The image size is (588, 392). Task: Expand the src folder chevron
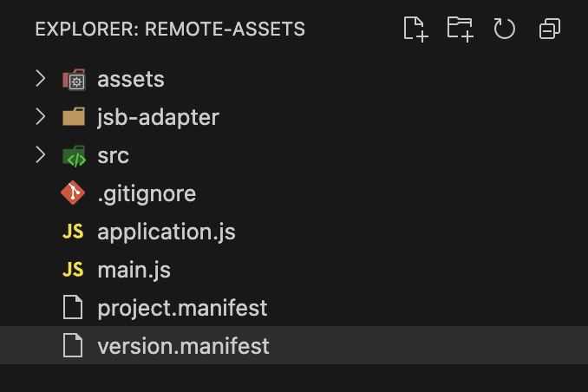coord(40,156)
